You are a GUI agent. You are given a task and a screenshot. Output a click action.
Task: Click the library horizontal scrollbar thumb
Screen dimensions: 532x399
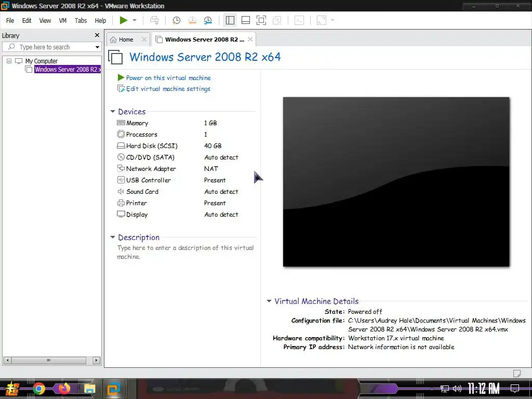(x=48, y=361)
